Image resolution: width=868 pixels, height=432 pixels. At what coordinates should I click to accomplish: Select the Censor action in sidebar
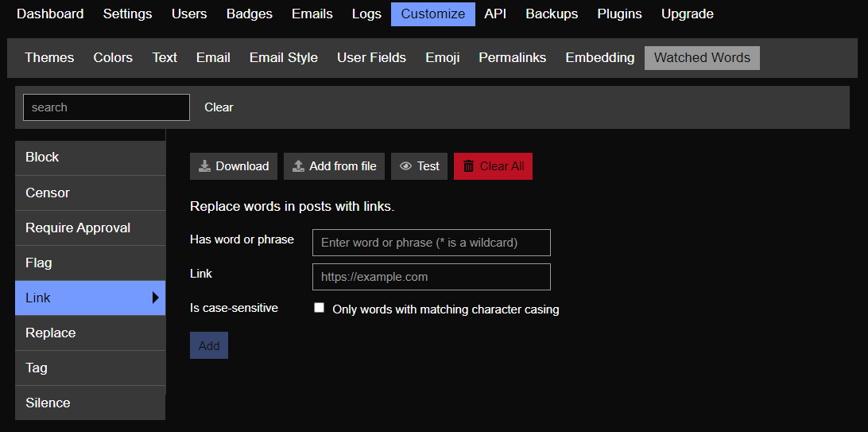point(91,193)
